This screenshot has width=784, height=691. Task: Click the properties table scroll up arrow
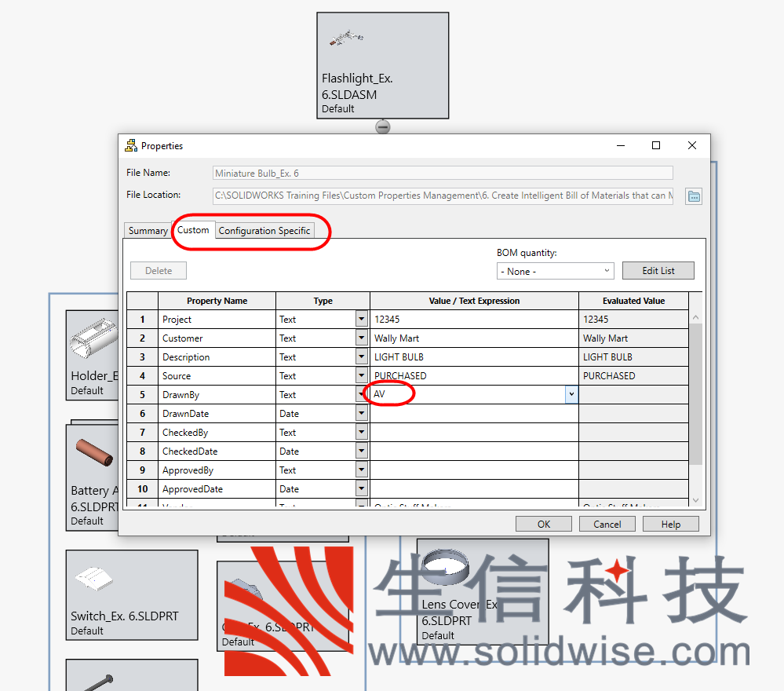695,317
